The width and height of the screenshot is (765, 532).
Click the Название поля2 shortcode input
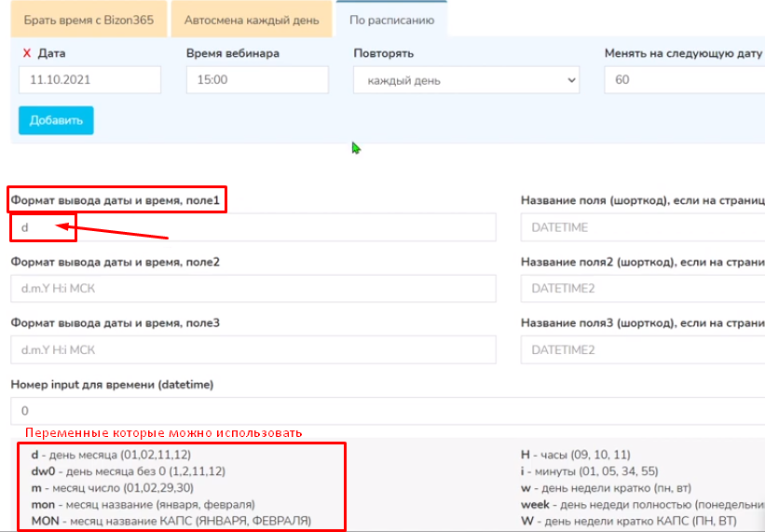pos(643,289)
